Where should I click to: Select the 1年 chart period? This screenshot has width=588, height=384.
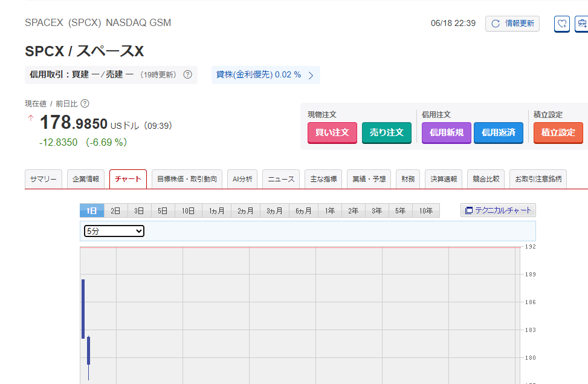click(330, 210)
